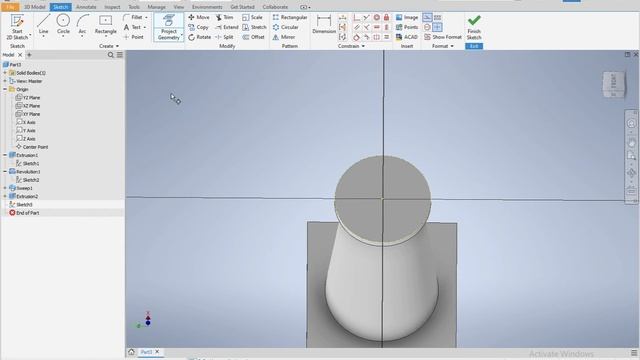Select the Stretch tool
The height and width of the screenshot is (360, 640).
254,27
